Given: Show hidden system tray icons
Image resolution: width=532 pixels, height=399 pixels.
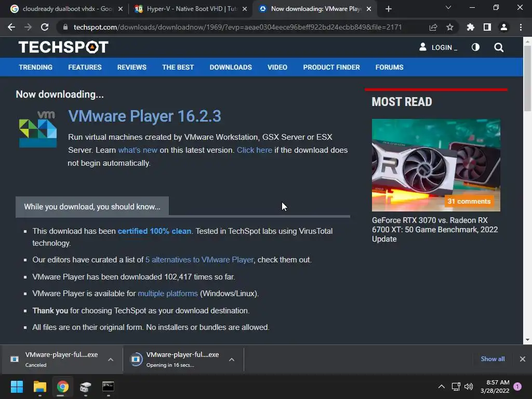Looking at the screenshot, I should pos(442,387).
